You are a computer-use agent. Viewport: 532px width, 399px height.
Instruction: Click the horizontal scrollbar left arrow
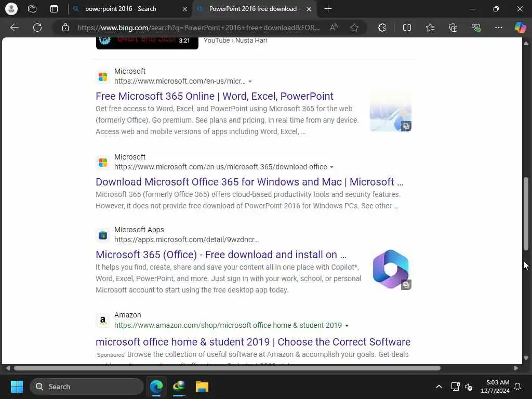click(x=8, y=368)
